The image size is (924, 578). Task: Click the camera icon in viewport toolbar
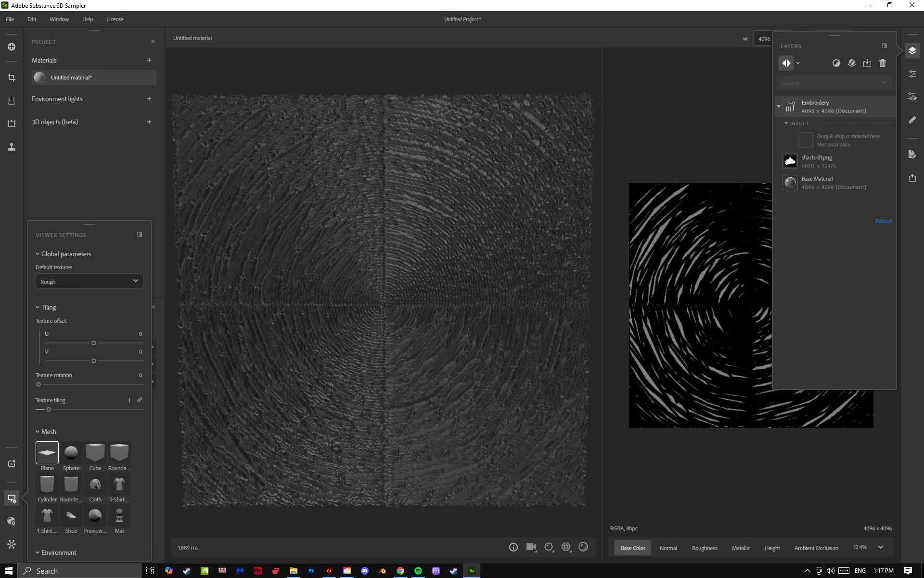531,547
